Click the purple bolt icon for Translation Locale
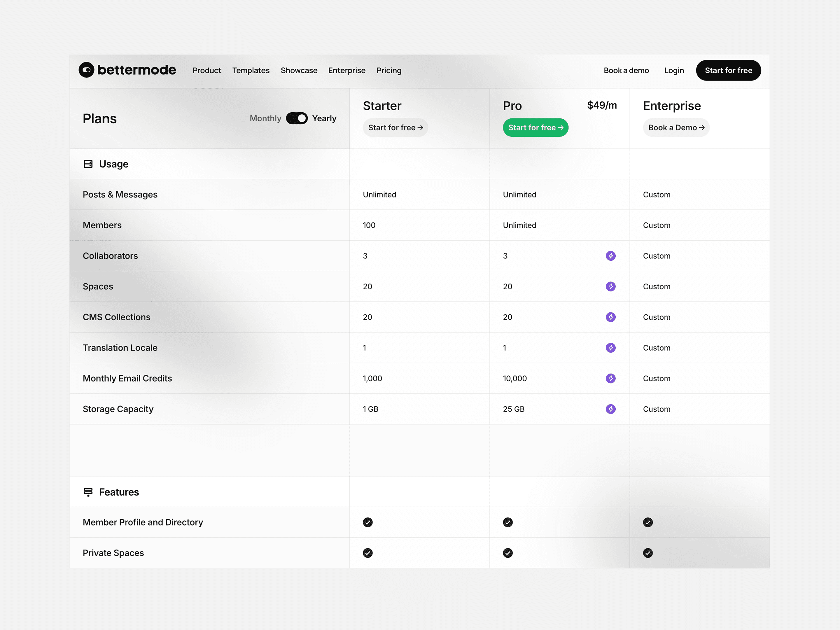This screenshot has width=840, height=630. (x=610, y=348)
